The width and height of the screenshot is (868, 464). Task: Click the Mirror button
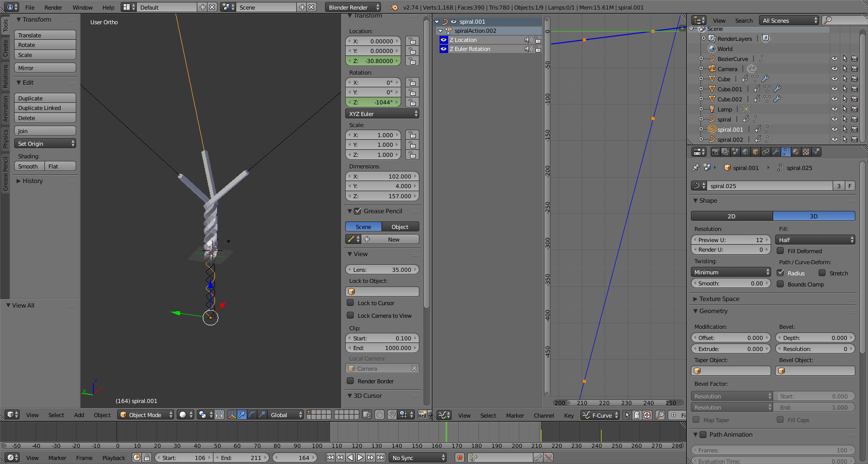pos(45,68)
